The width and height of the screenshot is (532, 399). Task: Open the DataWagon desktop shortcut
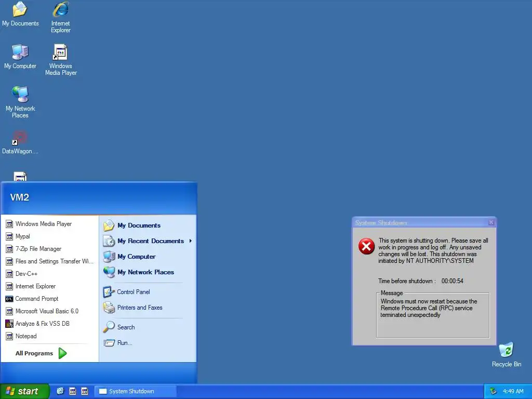tap(20, 142)
